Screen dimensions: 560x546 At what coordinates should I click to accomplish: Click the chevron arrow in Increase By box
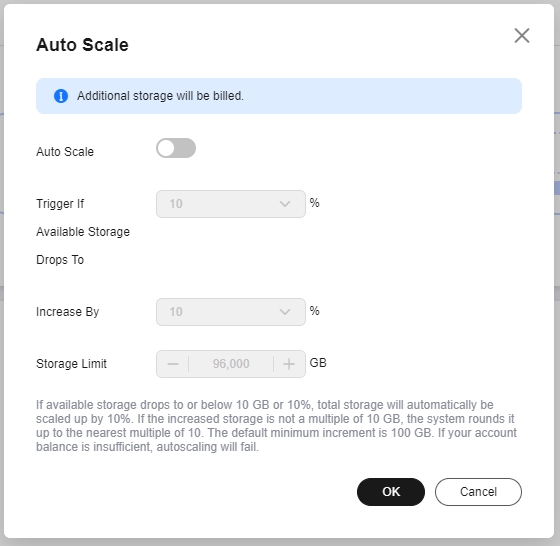[x=285, y=312]
